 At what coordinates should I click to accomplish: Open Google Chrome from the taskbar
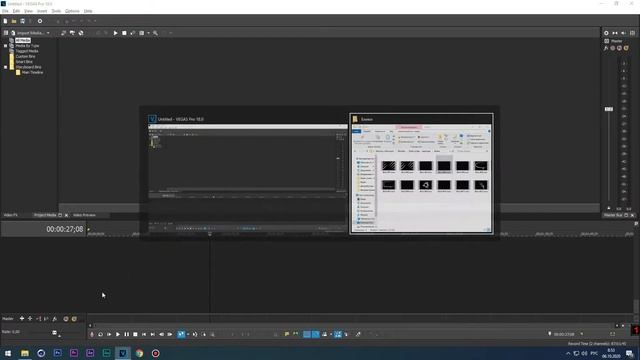point(139,353)
